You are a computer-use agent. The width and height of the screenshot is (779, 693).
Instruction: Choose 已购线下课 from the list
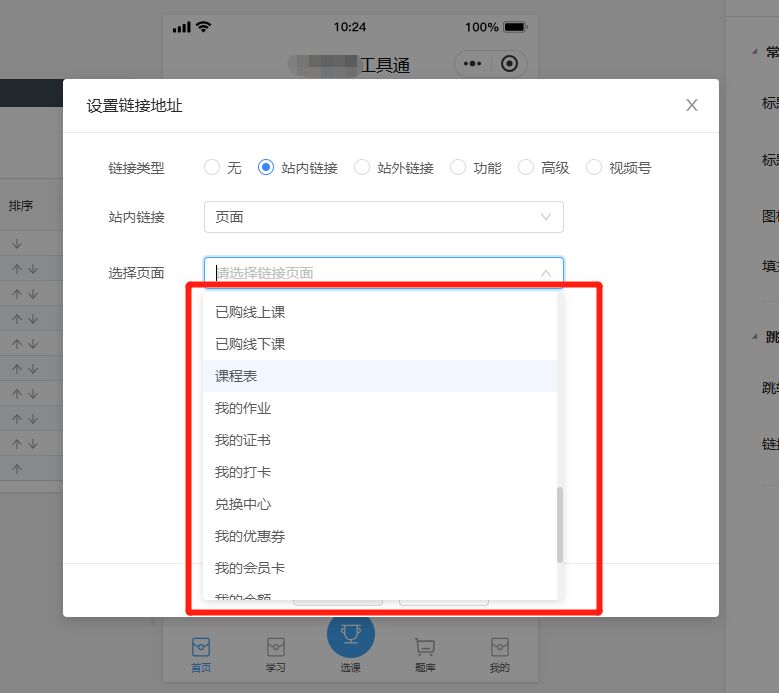tap(380, 344)
